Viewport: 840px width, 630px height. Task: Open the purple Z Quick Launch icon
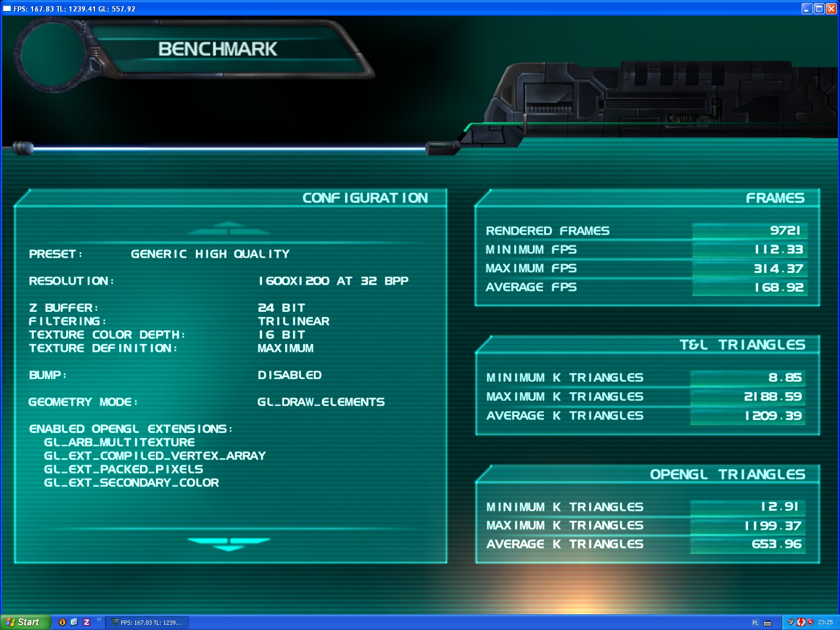87,622
